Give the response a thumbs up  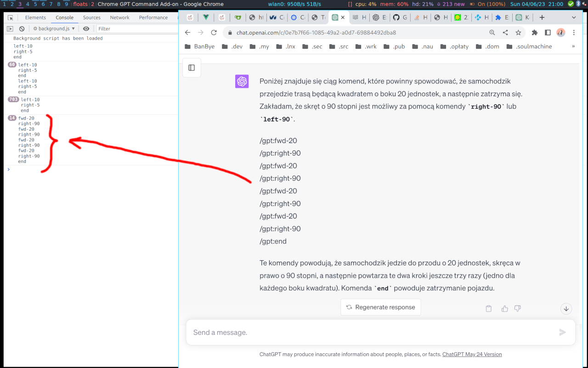[x=505, y=309]
